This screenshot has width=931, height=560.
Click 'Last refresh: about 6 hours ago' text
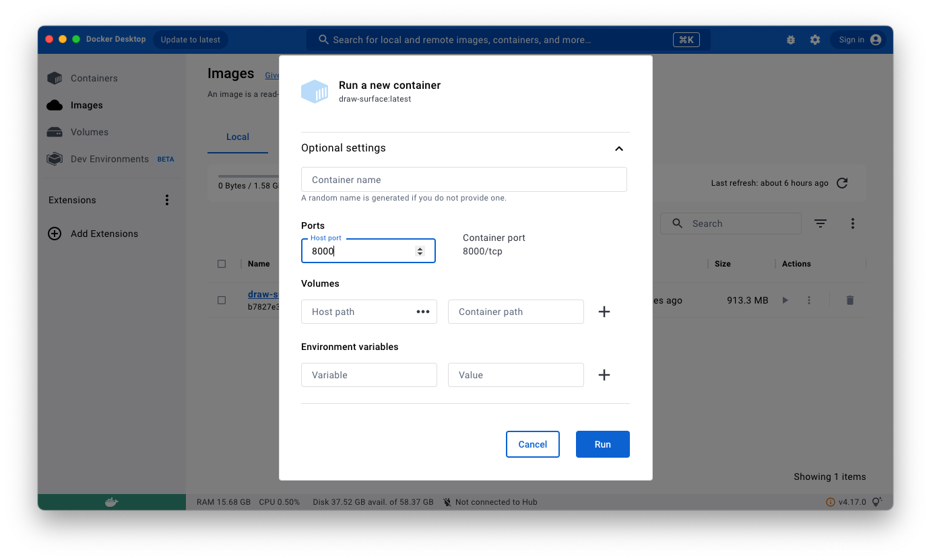(770, 183)
